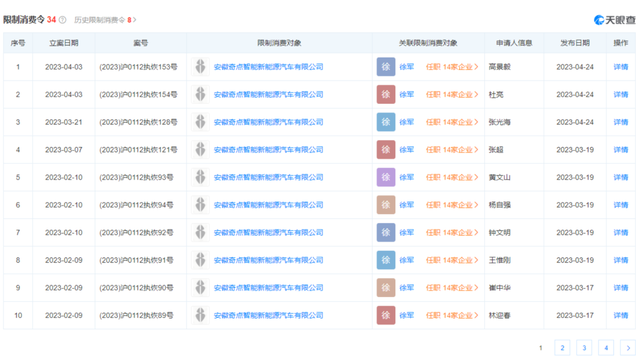Screen dimensions: 640x363
Task: Expand the chevron next to 历史限制消费令 8
Action: [x=135, y=20]
